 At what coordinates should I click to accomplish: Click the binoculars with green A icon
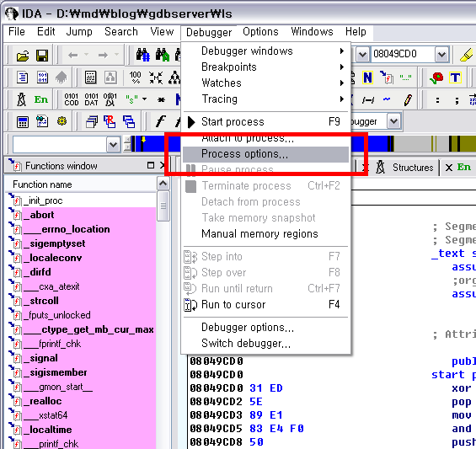coord(162,55)
